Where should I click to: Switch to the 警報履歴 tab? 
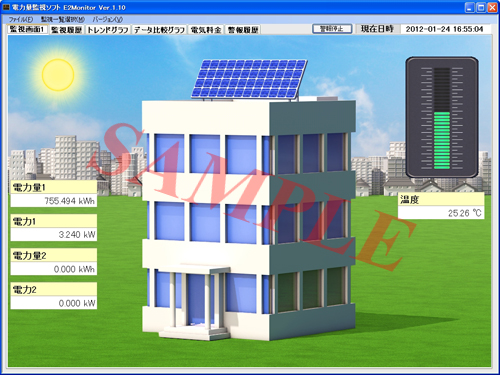click(243, 30)
